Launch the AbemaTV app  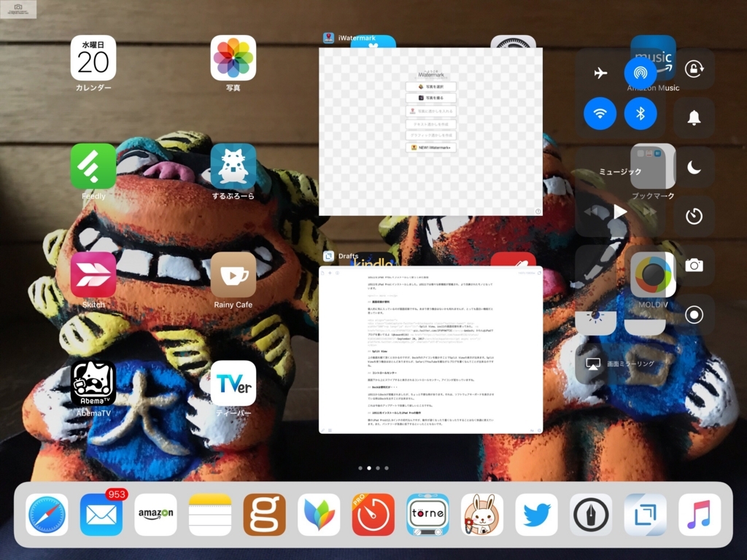[93, 384]
